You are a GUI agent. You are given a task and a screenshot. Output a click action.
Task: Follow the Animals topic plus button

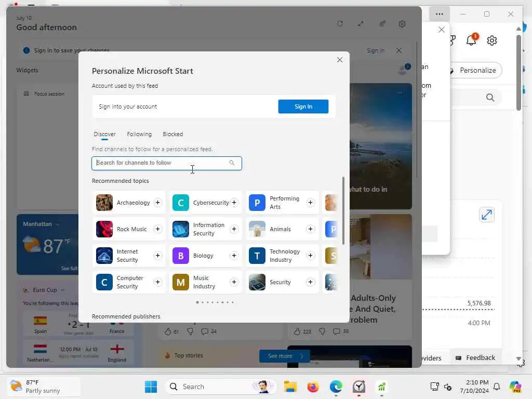pyautogui.click(x=311, y=229)
